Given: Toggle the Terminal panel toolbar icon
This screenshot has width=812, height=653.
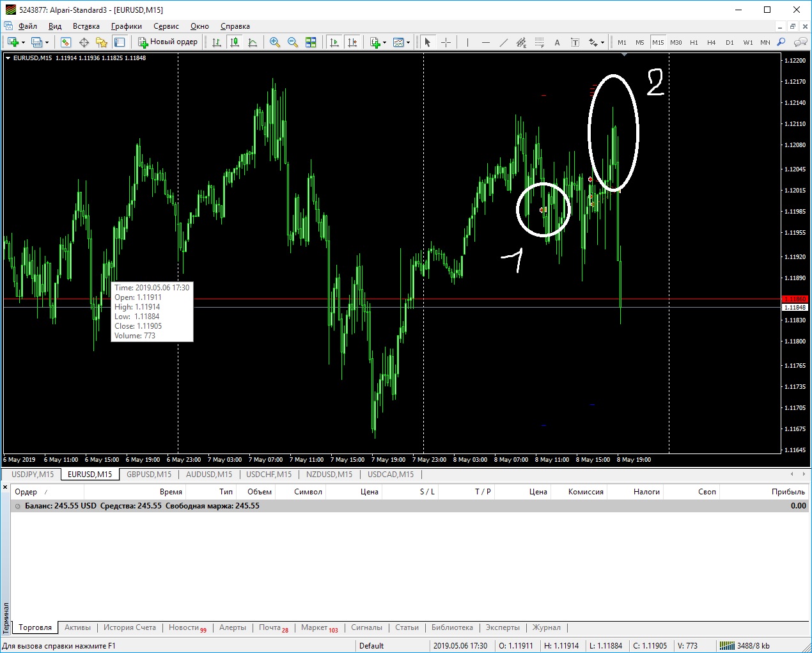Looking at the screenshot, I should click(120, 42).
